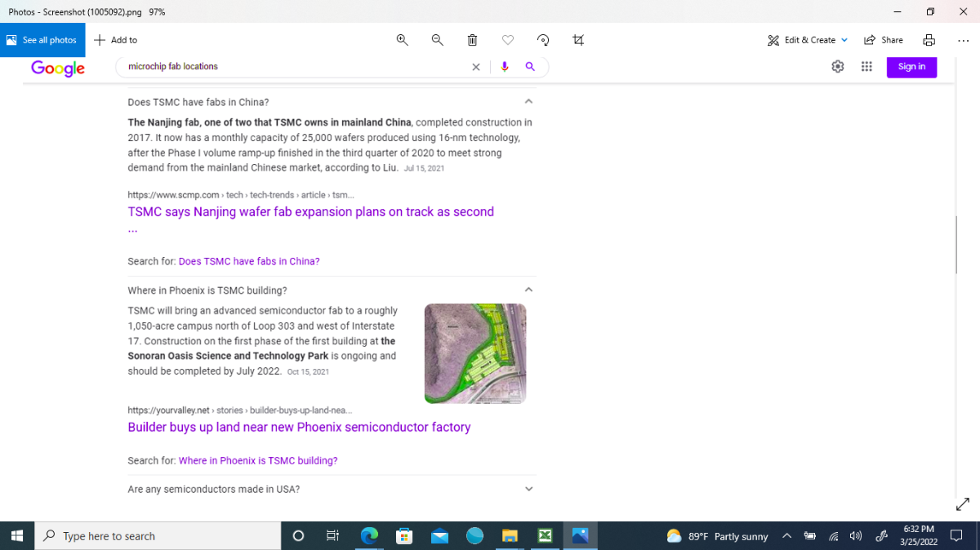Screen dimensions: 980x550
Task: Print the photo
Action: (929, 40)
